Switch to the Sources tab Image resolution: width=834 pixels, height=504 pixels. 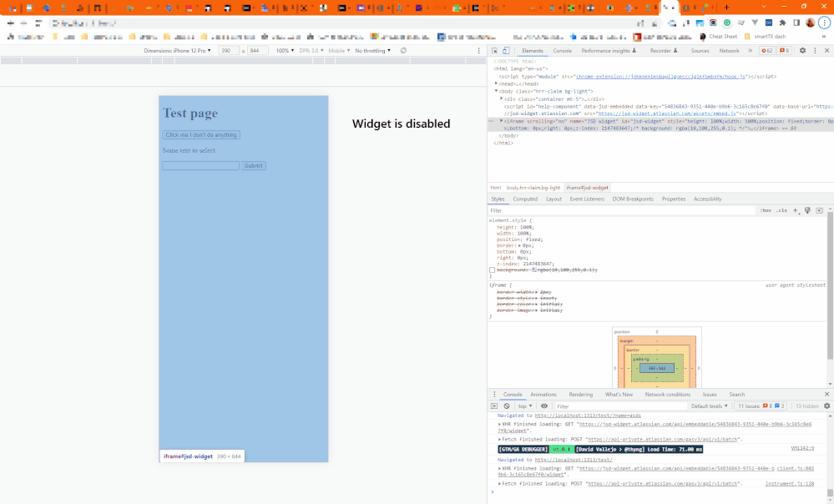[700, 51]
